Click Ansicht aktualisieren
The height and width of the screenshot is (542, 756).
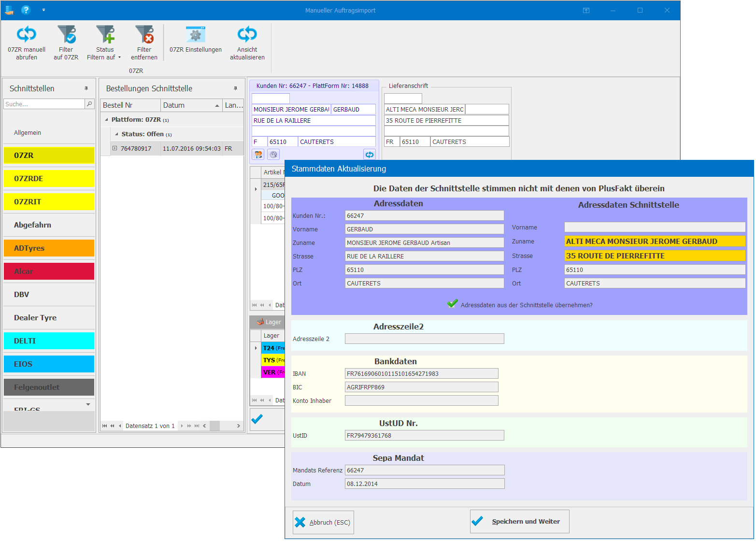247,43
